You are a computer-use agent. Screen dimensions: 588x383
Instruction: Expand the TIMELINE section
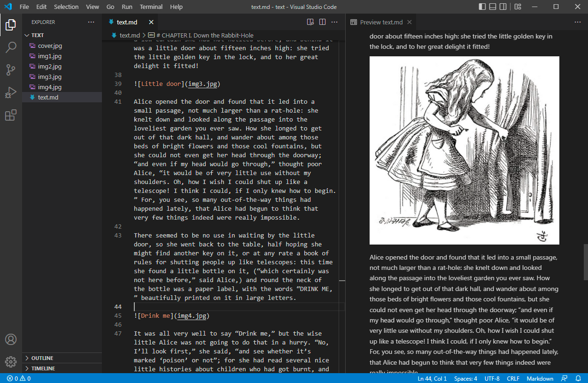click(x=62, y=368)
